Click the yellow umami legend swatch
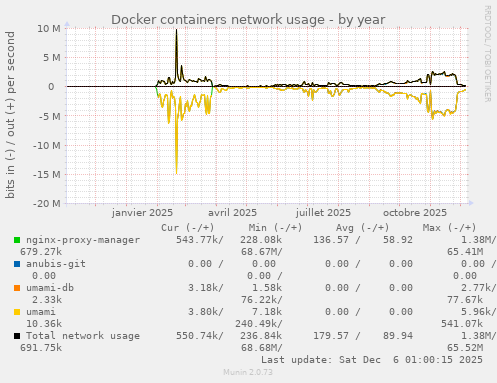The image size is (497, 383). click(17, 312)
